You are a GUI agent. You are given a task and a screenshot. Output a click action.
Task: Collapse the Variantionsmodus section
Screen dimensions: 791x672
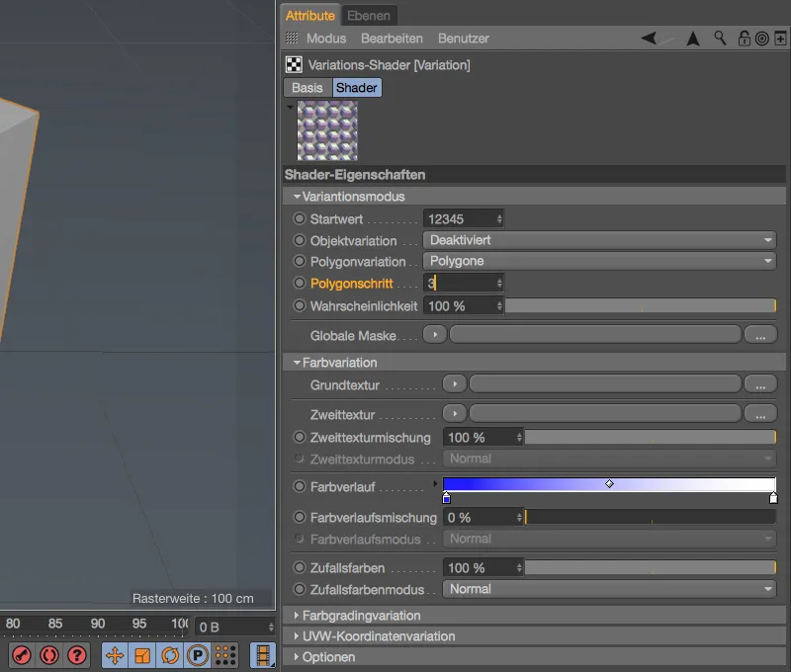pos(298,196)
